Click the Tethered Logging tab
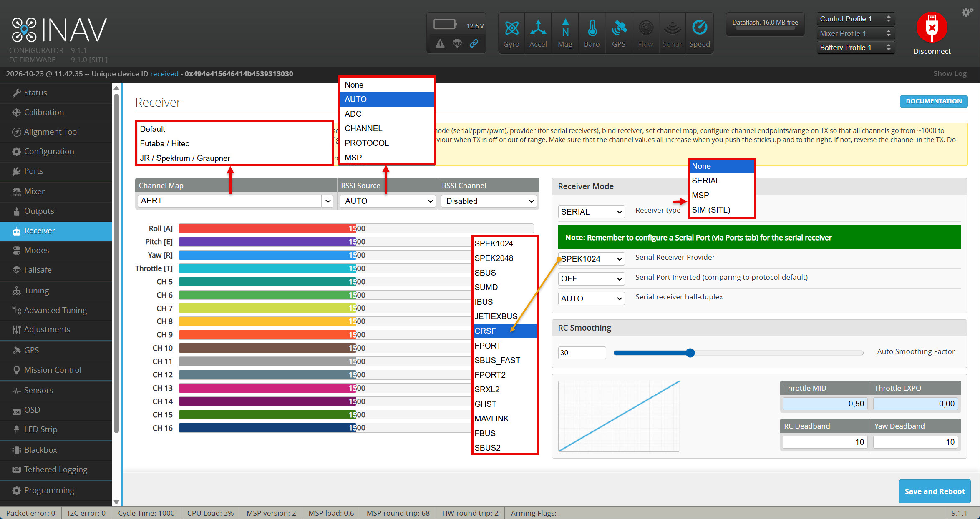Viewport: 980px width, 519px height. tap(56, 469)
